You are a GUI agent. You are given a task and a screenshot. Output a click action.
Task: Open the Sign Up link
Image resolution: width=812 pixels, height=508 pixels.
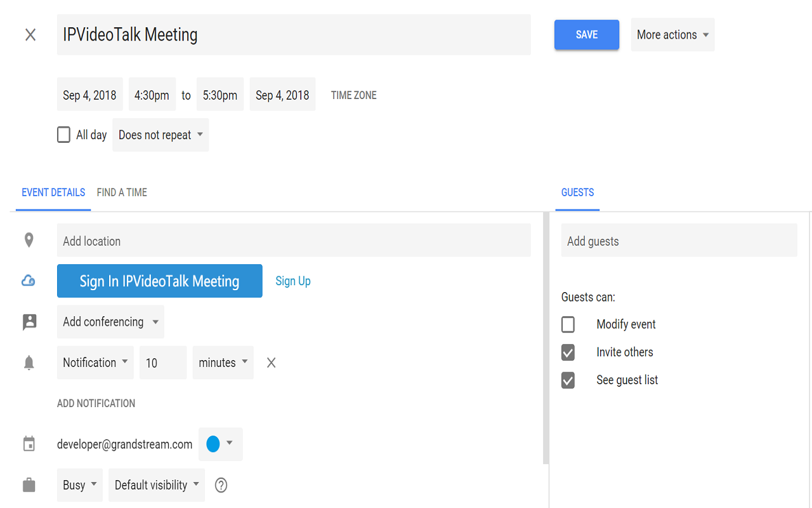click(x=292, y=281)
